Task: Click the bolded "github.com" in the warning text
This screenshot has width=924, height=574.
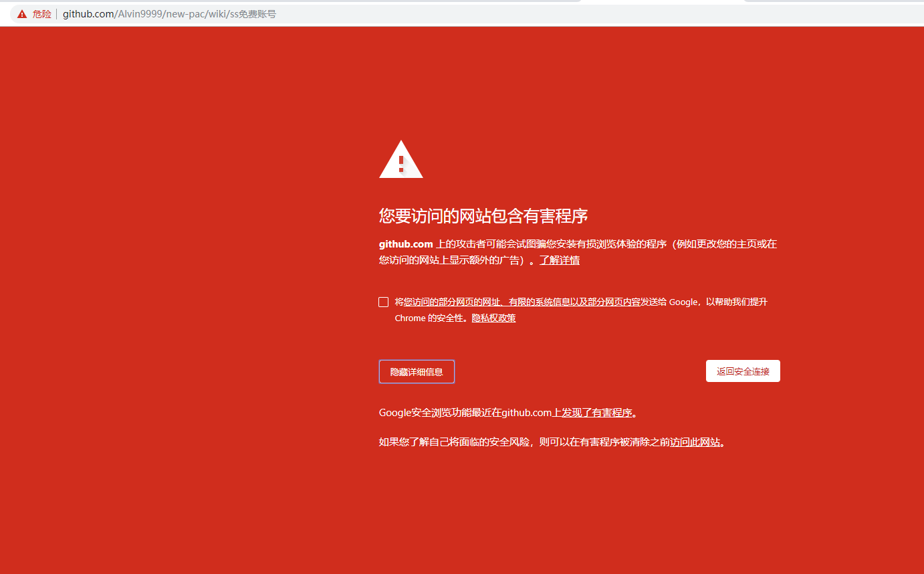Action: click(x=405, y=244)
